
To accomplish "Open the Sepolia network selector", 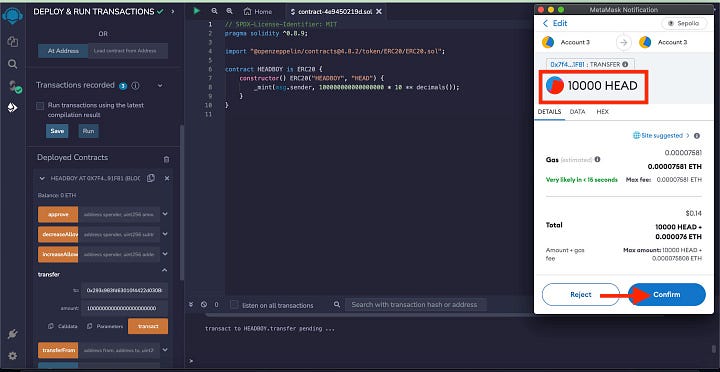I will tap(683, 23).
